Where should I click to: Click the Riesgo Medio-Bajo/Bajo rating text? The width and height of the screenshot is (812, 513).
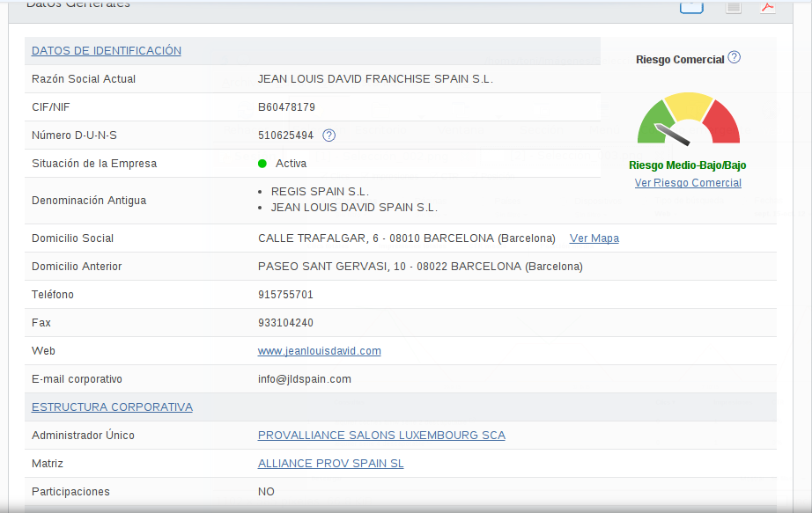(688, 165)
